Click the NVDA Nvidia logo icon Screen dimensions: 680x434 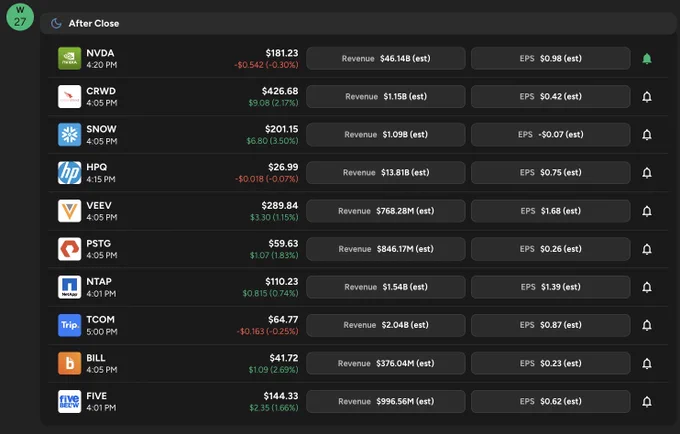coord(69,59)
